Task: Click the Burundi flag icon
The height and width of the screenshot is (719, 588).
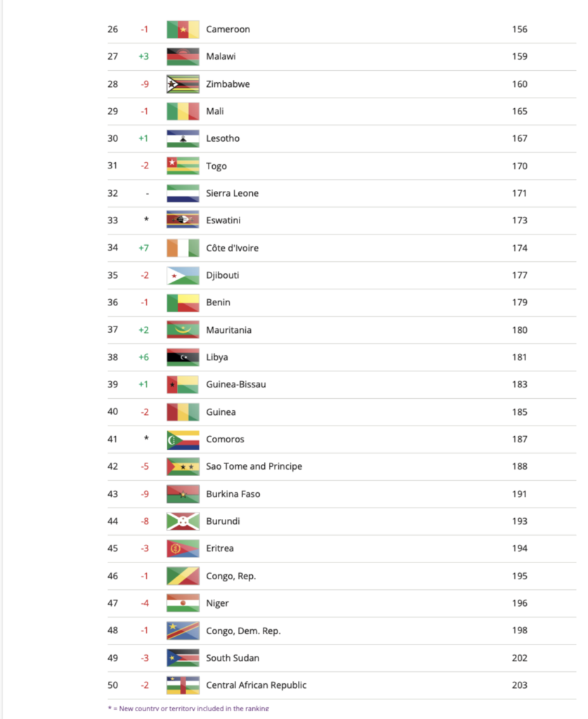Action: (183, 522)
